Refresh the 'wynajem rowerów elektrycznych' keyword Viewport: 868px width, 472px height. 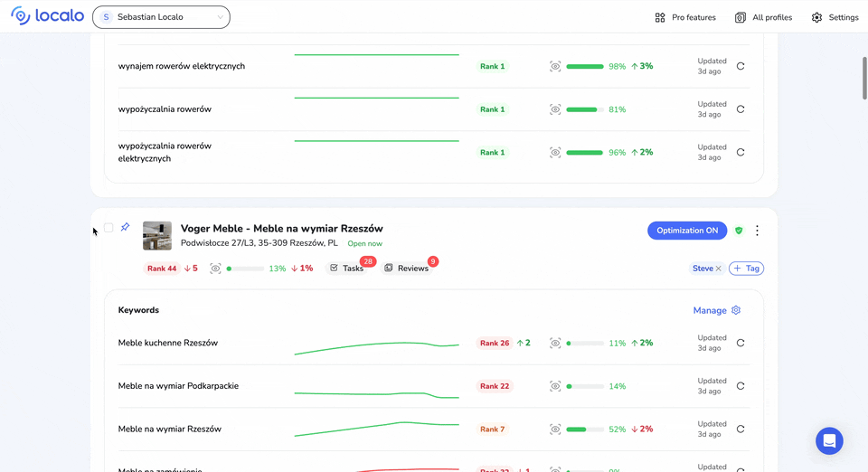741,66
